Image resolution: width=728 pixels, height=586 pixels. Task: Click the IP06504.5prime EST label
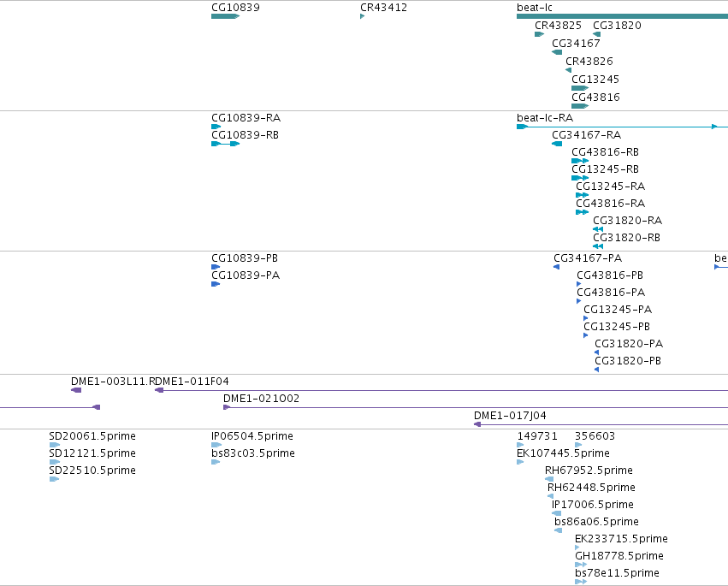[252, 436]
